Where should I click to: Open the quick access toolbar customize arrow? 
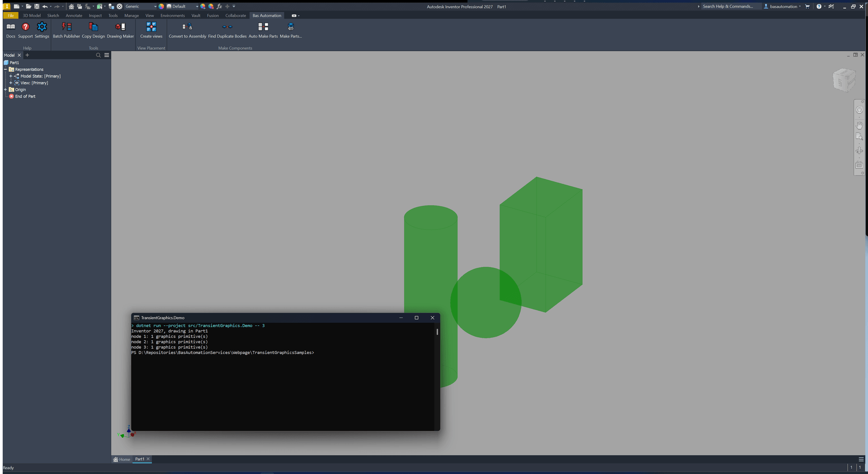pyautogui.click(x=234, y=6)
